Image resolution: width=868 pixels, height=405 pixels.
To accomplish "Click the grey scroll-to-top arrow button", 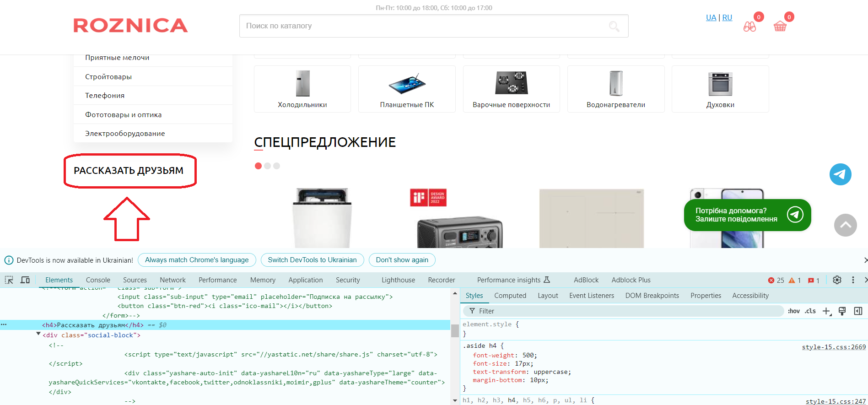I will click(845, 225).
